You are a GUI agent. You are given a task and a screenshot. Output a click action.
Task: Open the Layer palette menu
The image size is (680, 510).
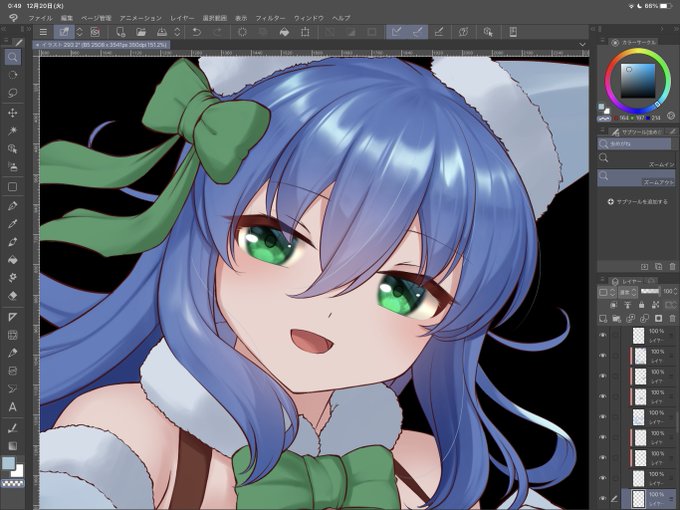pos(602,280)
